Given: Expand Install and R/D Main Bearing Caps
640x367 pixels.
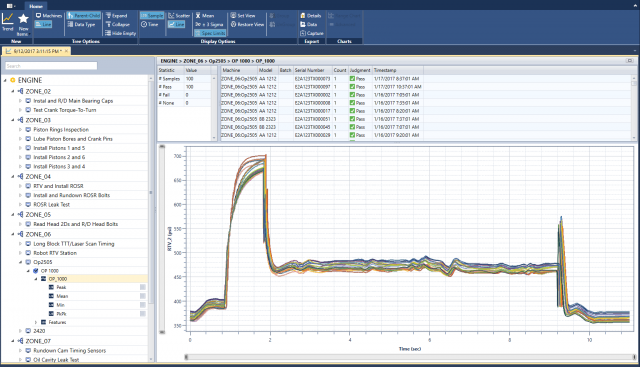Looking at the screenshot, I should (20, 101).
